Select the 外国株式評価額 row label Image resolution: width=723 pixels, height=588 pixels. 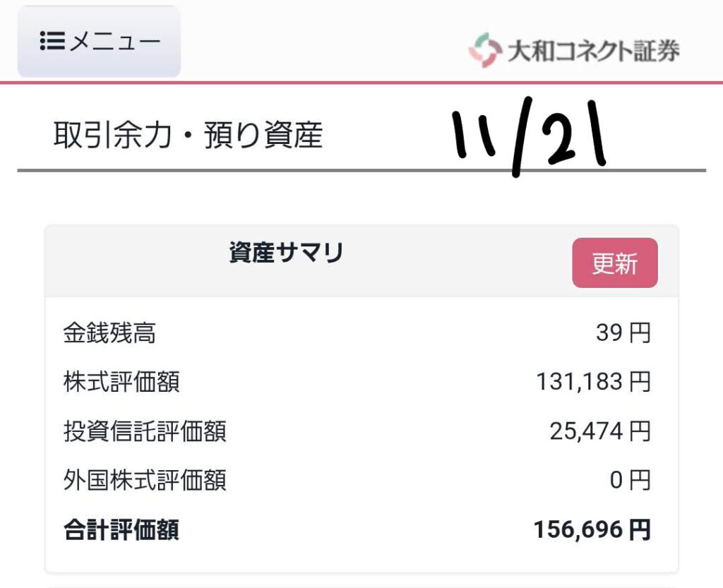pos(145,481)
